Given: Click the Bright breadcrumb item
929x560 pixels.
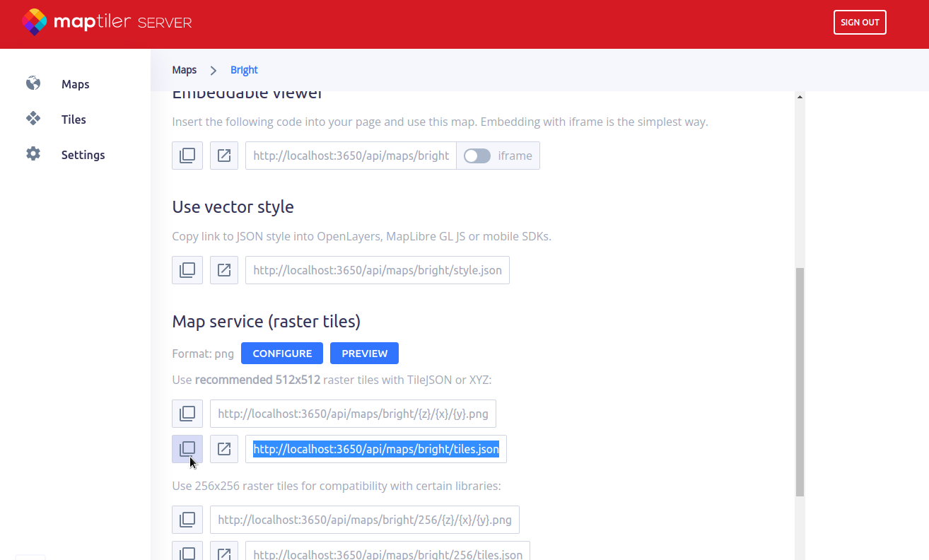Looking at the screenshot, I should pyautogui.click(x=244, y=70).
